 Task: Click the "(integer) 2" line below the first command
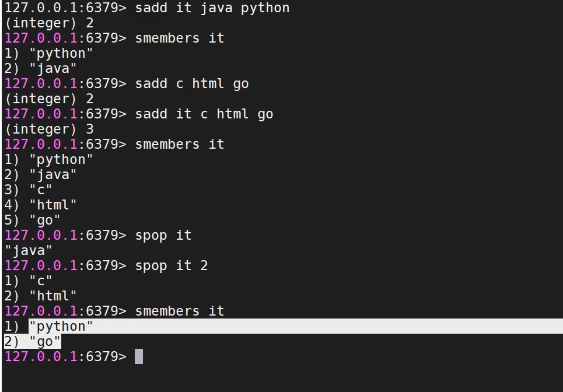49,23
